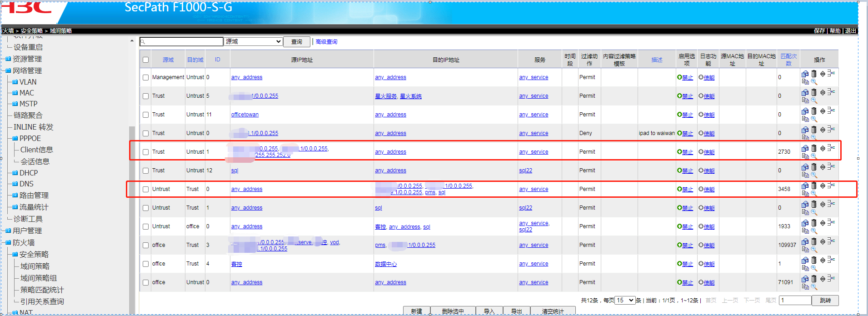The height and width of the screenshot is (316, 868).
Task: Edit the policy with match count 3458
Action: 805,186
